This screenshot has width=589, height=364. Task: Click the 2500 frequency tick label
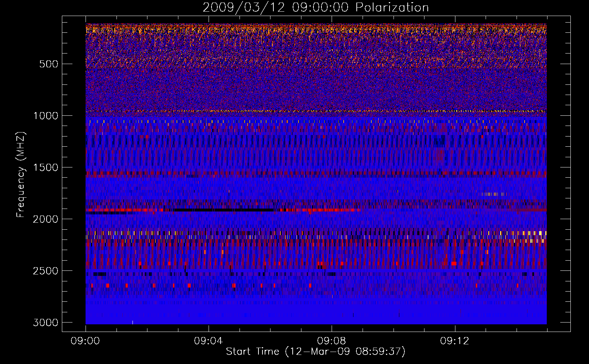[x=46, y=271]
